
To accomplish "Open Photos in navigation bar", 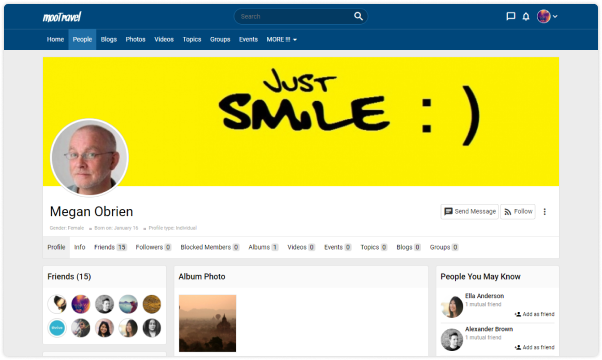I will [135, 39].
